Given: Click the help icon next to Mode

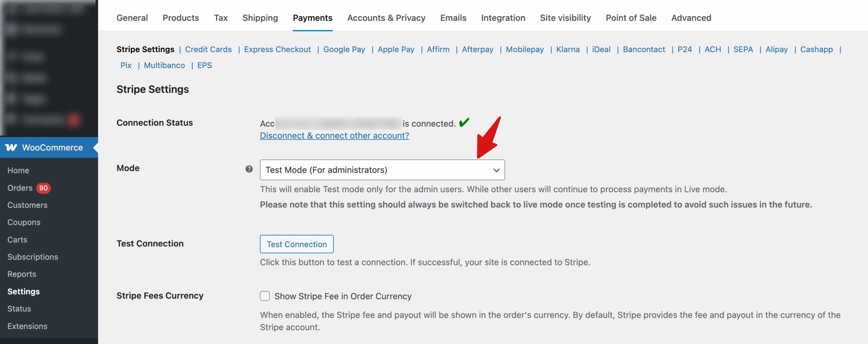Looking at the screenshot, I should pyautogui.click(x=249, y=169).
